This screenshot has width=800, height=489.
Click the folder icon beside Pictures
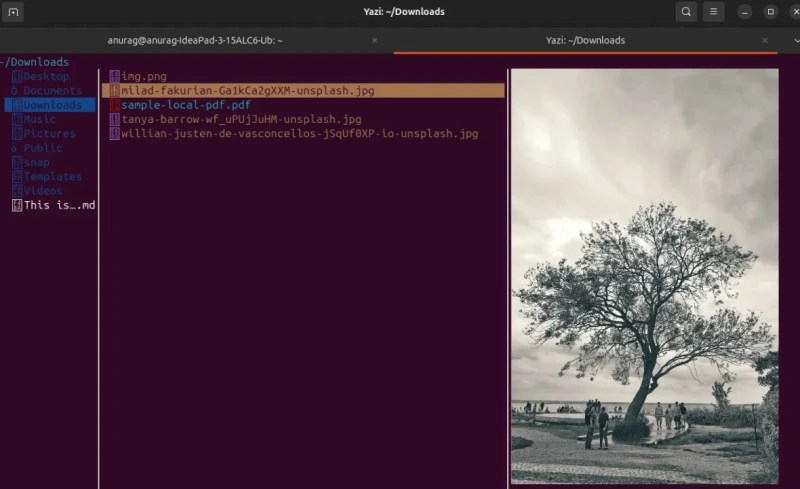tap(17, 133)
